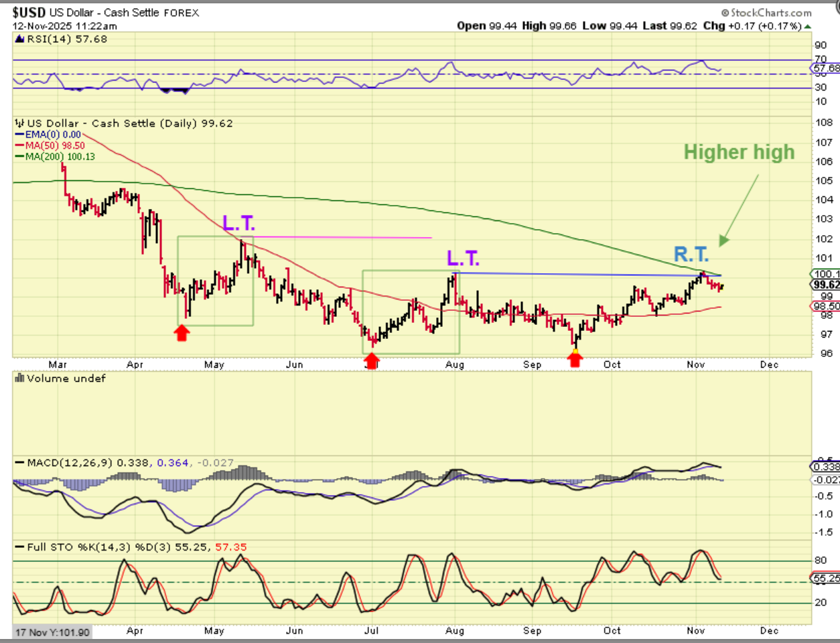Click the 20 level on Full STO axis

(x=821, y=603)
